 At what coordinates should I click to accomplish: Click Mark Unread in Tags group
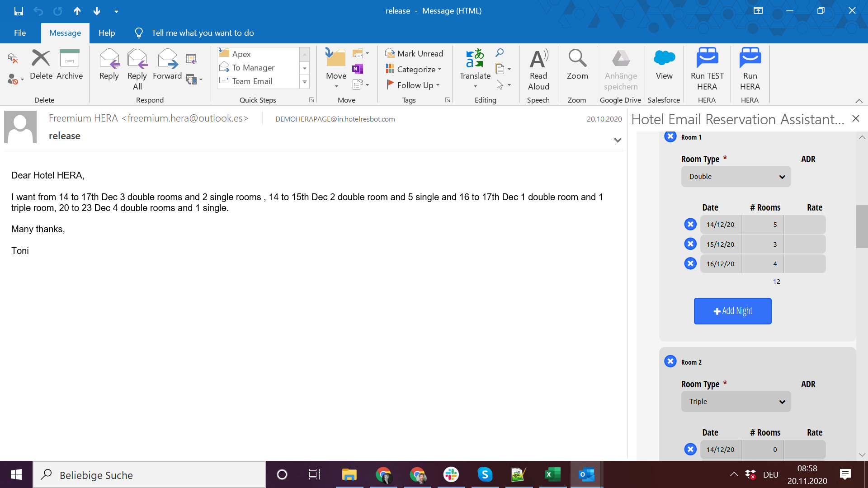click(414, 53)
